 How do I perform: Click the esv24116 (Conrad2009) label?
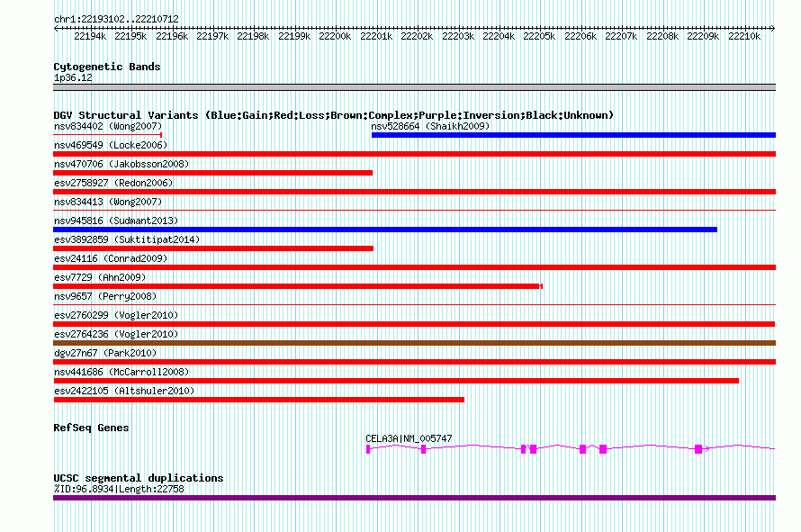[x=111, y=258]
